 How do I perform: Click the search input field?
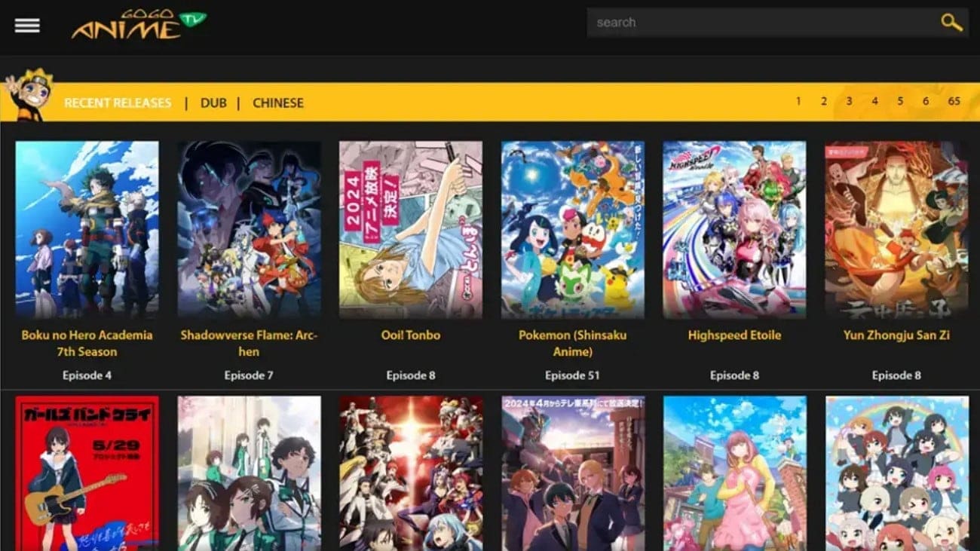point(754,23)
